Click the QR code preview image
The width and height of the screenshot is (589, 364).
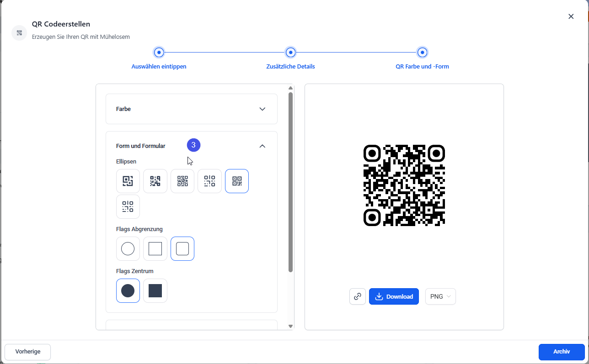(404, 185)
